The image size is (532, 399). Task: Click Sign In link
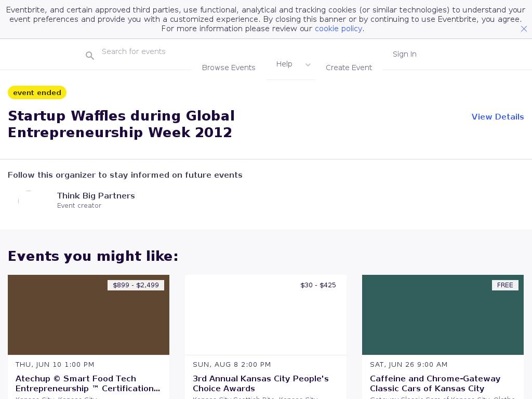(404, 54)
